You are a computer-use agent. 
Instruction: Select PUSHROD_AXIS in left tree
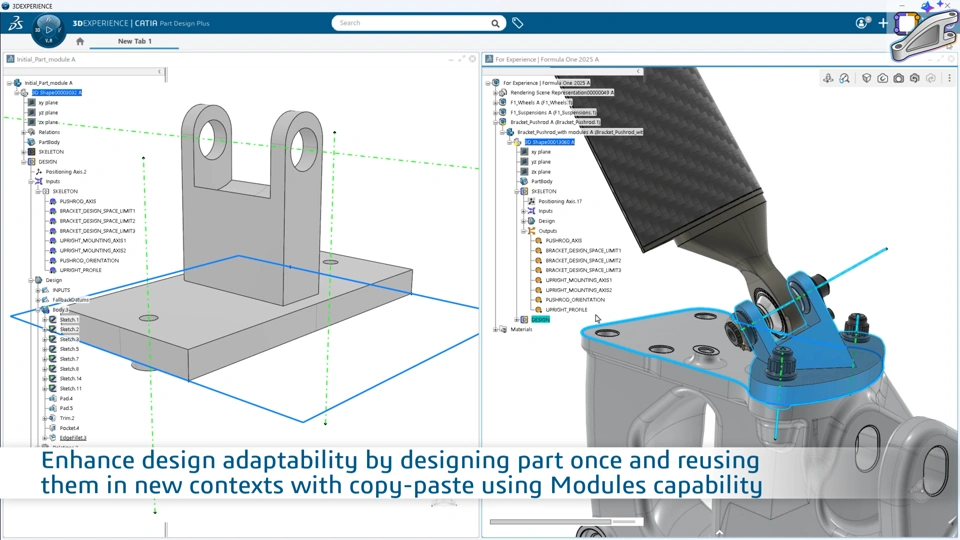78,201
